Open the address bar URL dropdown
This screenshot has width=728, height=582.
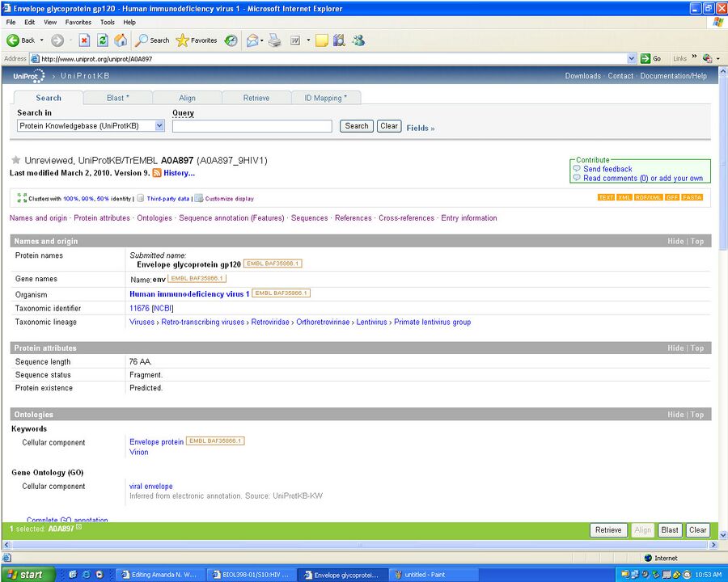632,59
